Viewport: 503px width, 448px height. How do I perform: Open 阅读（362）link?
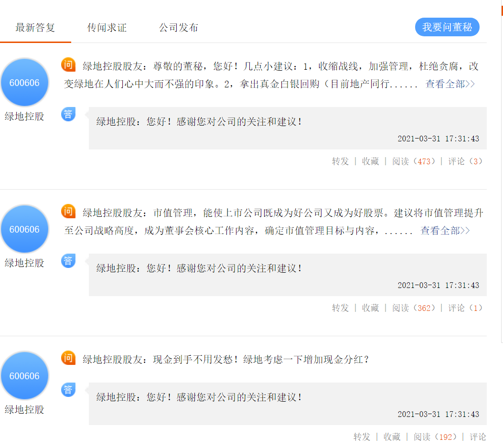414,308
